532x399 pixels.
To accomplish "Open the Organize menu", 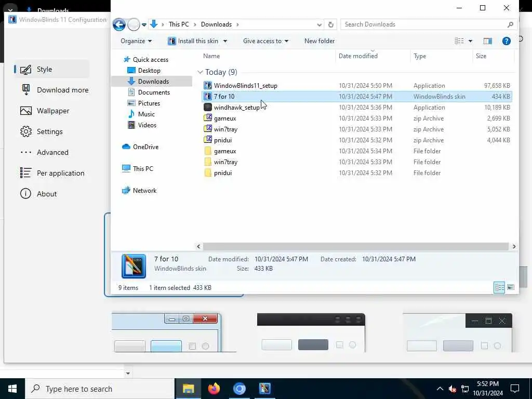I will point(136,41).
